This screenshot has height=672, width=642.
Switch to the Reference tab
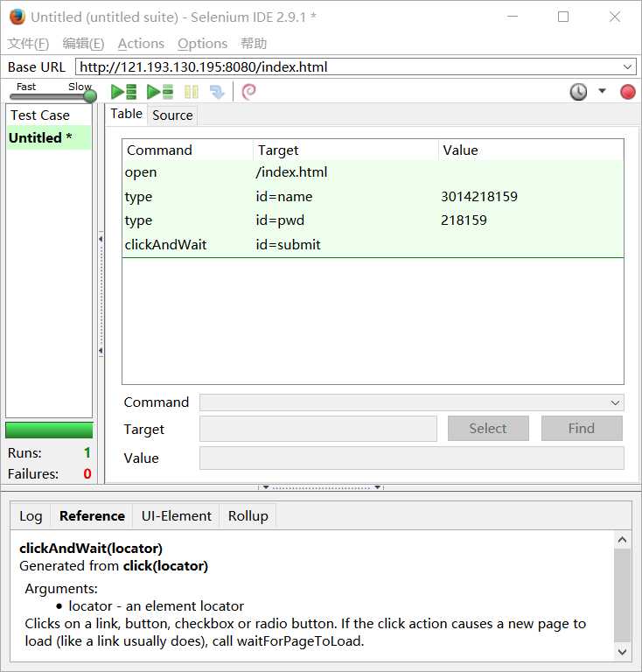pos(92,516)
